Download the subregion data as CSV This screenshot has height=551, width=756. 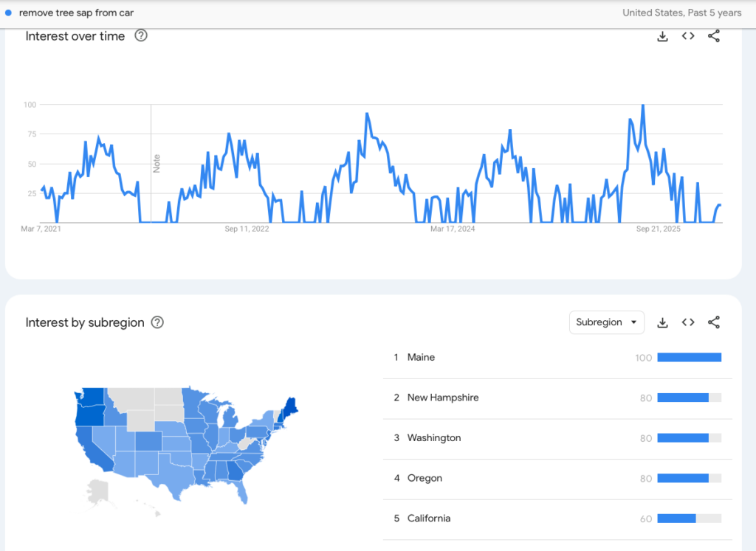pyautogui.click(x=662, y=322)
